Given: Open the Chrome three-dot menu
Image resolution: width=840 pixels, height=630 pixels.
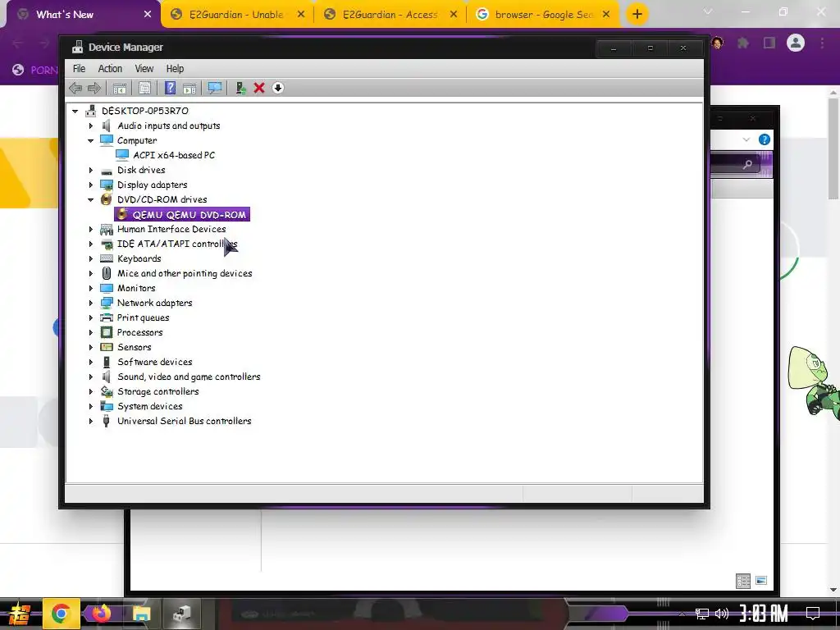Looking at the screenshot, I should (x=822, y=43).
